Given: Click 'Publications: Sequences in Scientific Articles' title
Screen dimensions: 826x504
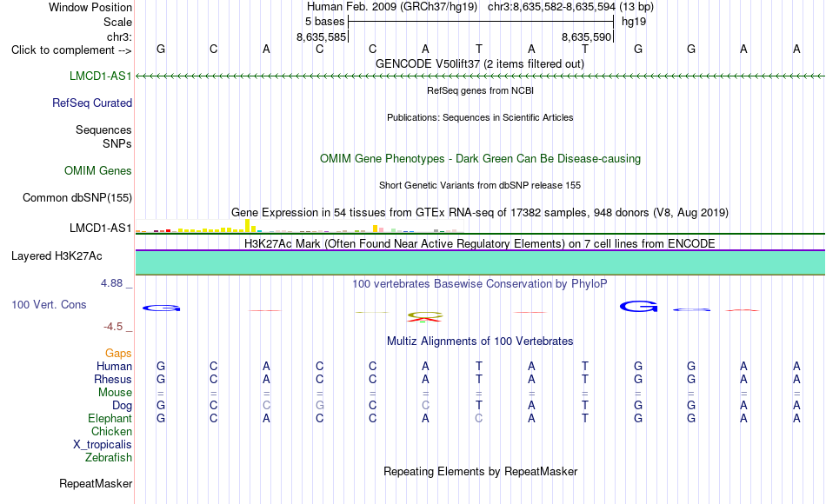Looking at the screenshot, I should click(x=480, y=117).
